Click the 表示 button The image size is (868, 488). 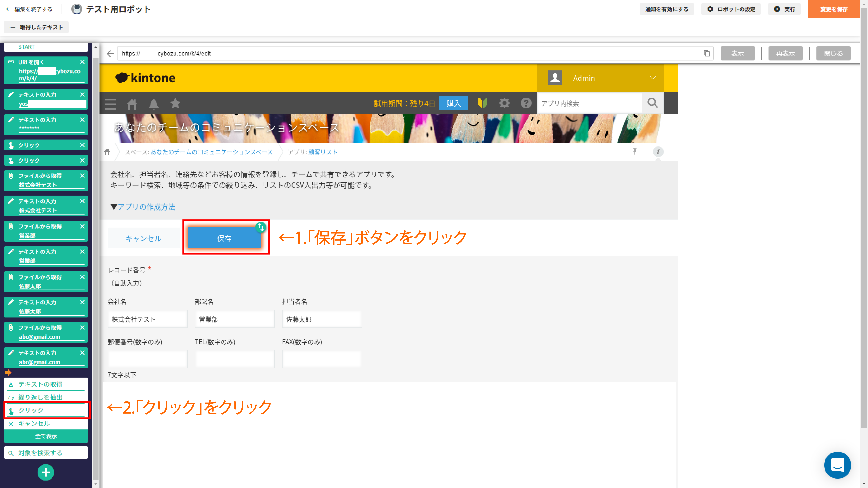[738, 54]
